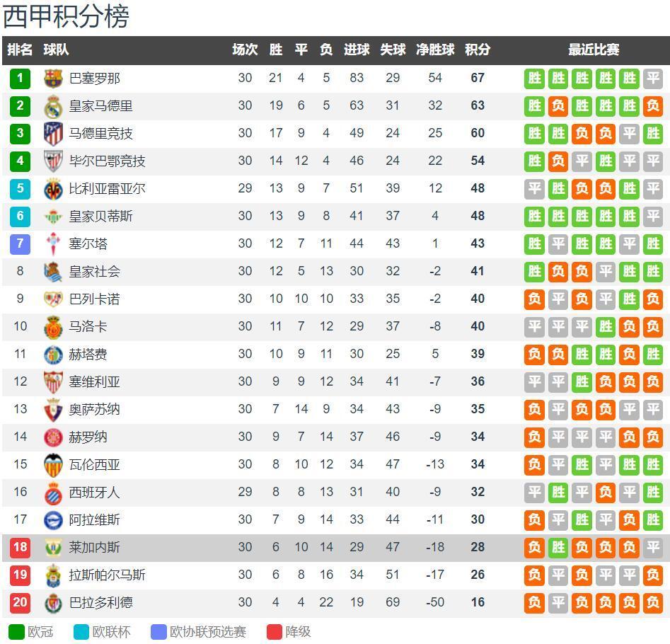Click the Espanyol club crest icon
This screenshot has height=644, width=670.
(x=53, y=493)
